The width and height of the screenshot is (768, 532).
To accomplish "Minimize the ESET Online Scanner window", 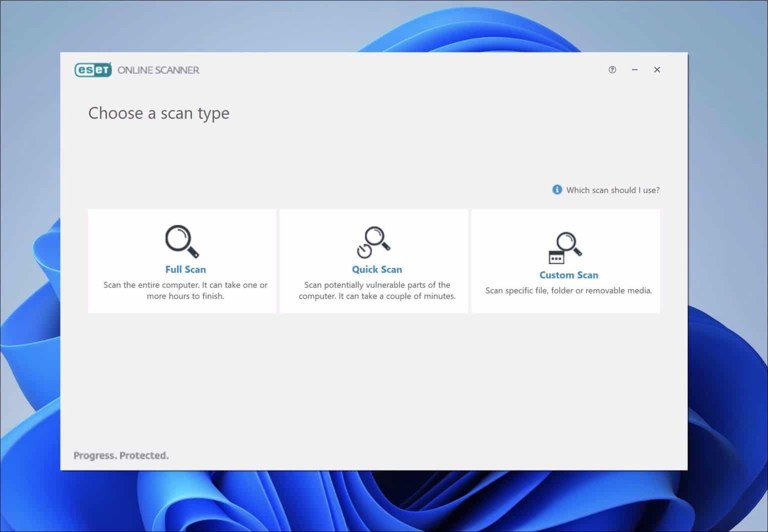I will point(634,69).
